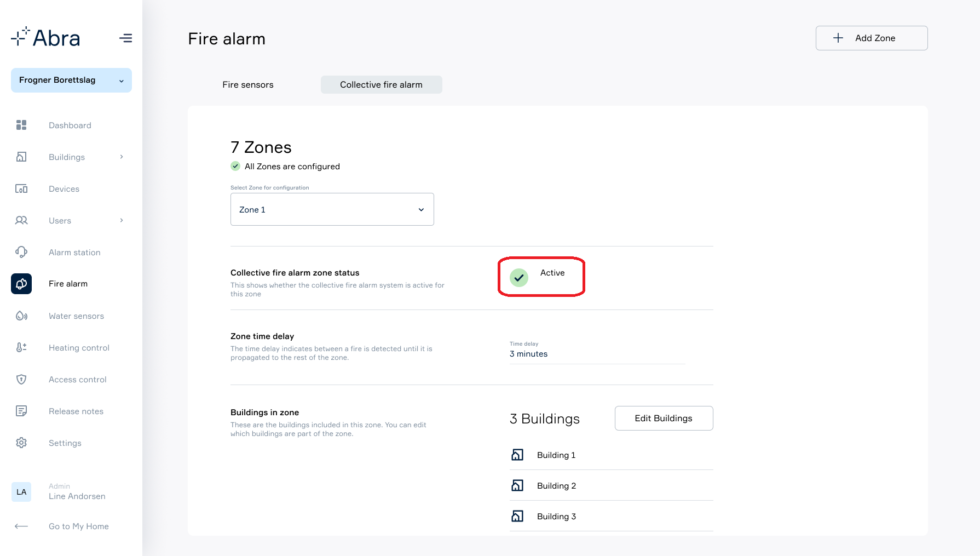The image size is (980, 556).
Task: Expand the Users submenu chevron
Action: pos(122,220)
